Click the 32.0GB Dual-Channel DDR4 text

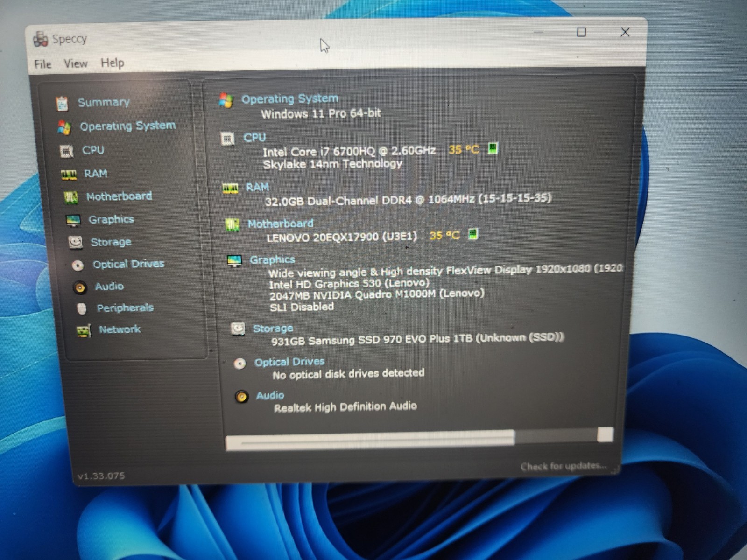point(408,200)
